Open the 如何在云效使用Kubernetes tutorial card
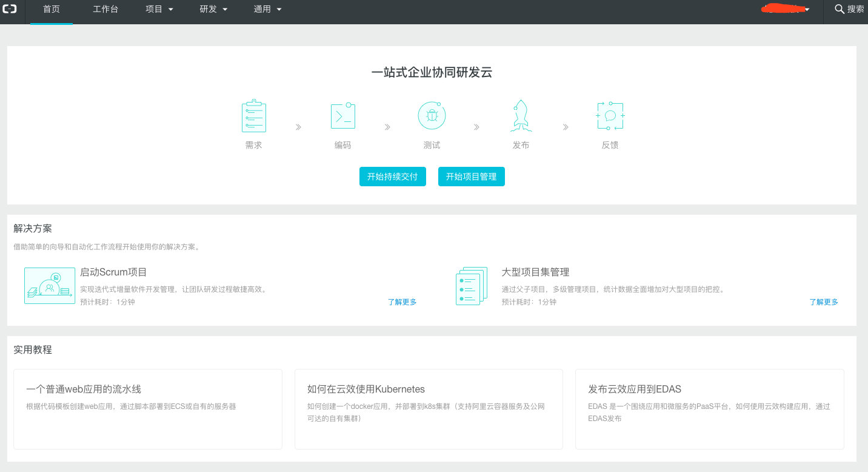Viewport: 868px width, 472px height. (x=429, y=409)
